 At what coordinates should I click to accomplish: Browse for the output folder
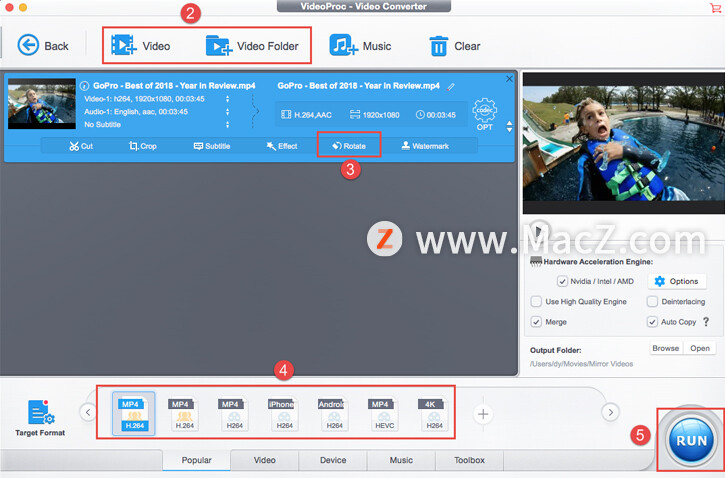click(665, 348)
